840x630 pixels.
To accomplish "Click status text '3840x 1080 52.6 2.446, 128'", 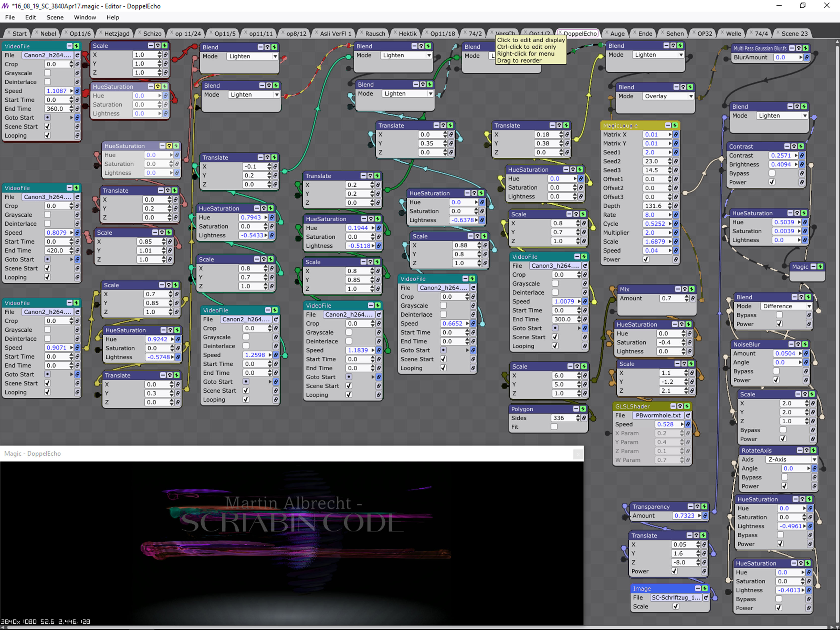I will [46, 622].
